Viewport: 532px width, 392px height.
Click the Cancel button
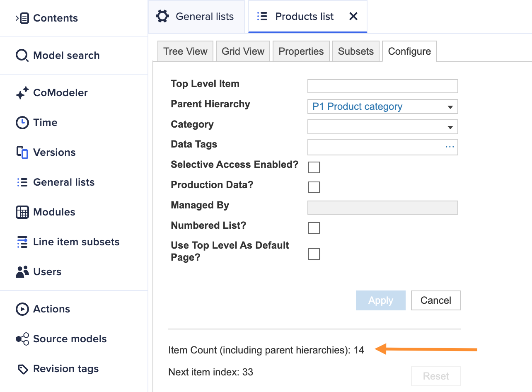(435, 300)
